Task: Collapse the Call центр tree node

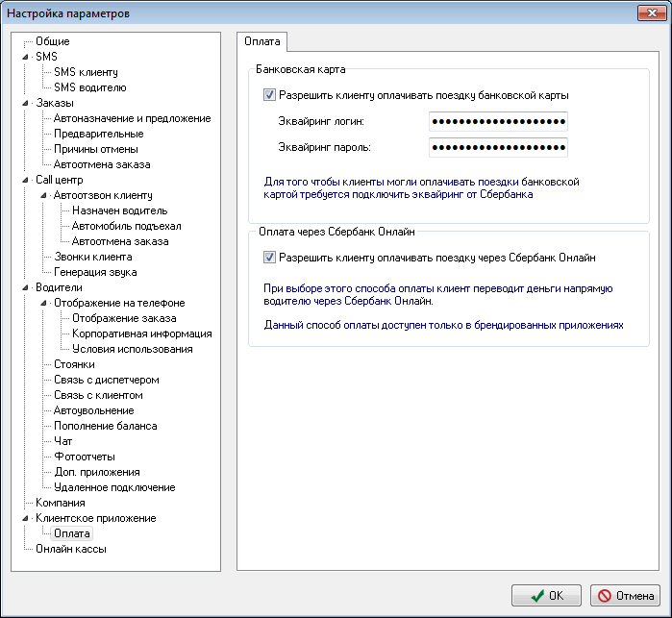Action: 25,180
